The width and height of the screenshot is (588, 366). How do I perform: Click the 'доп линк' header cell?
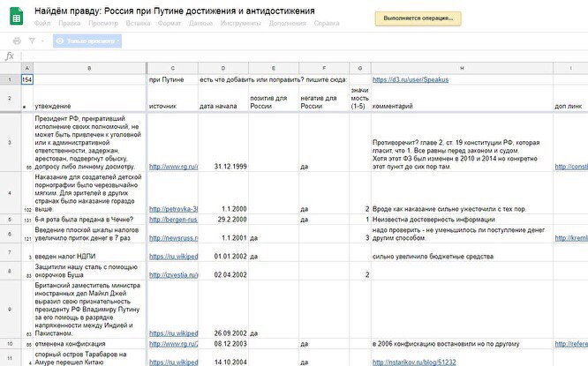tap(570, 98)
